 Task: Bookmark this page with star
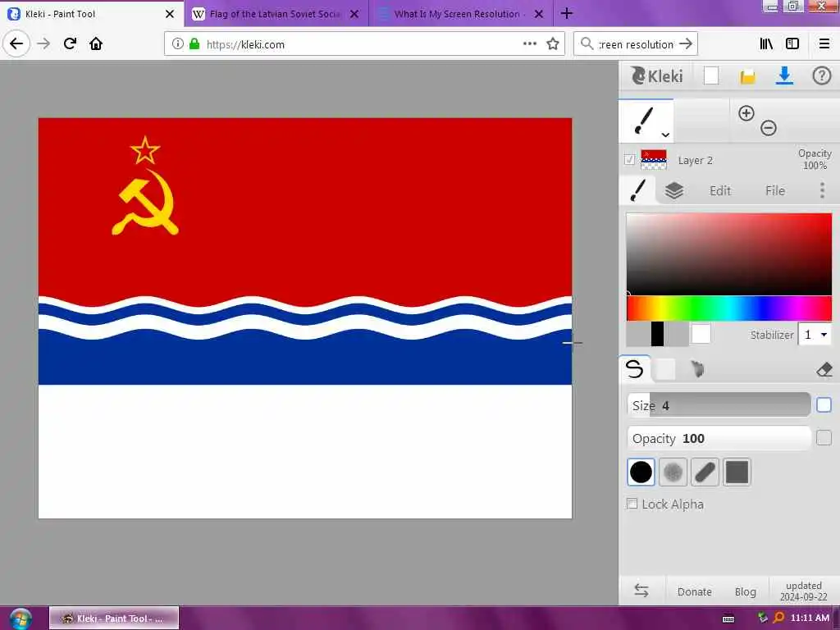pos(552,44)
